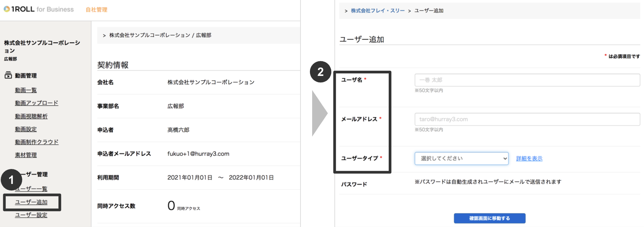644x227 pixels.
Task: Navigate to 素材管理
Action: click(x=26, y=155)
